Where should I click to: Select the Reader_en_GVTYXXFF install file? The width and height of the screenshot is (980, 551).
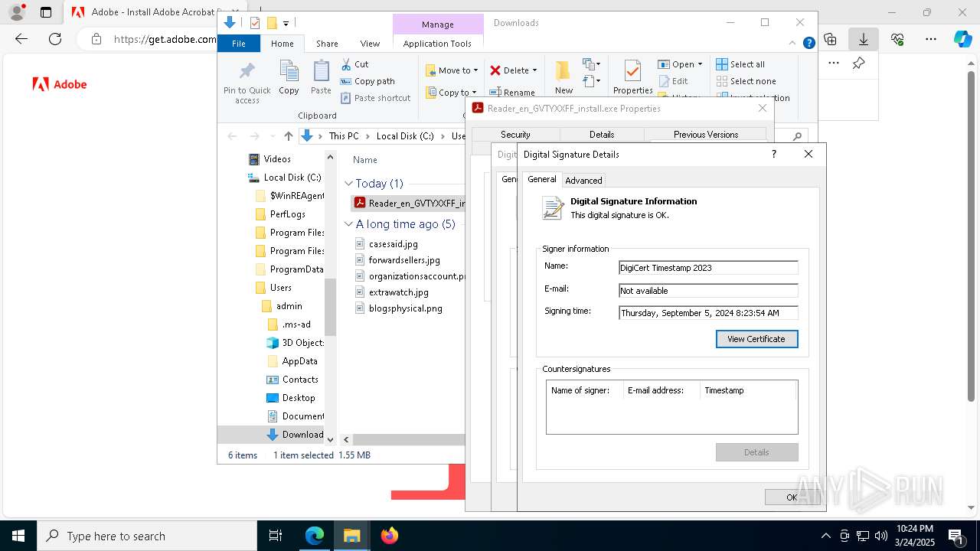tap(408, 204)
